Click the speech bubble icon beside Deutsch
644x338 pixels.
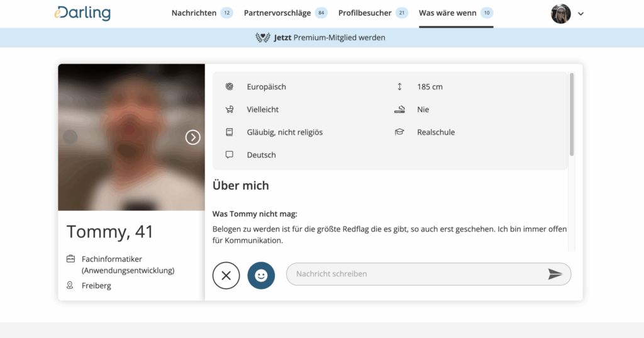click(x=230, y=155)
